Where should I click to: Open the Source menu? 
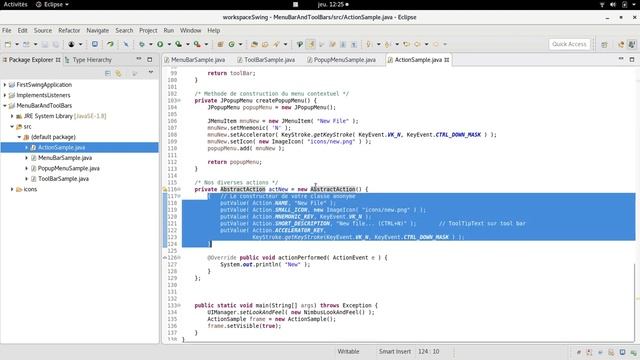(43, 31)
